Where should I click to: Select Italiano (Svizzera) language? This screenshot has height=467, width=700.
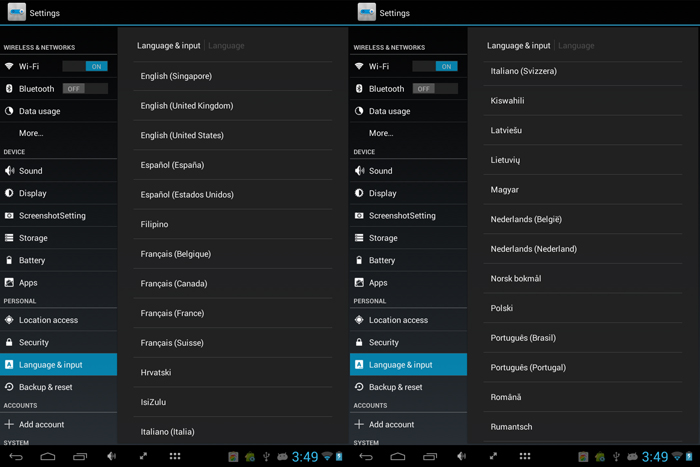(x=583, y=71)
